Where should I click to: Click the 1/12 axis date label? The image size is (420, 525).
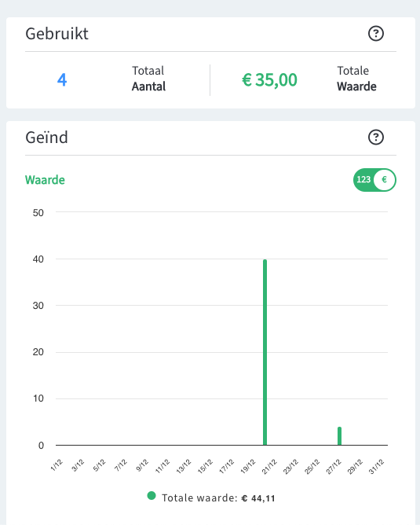point(57,465)
